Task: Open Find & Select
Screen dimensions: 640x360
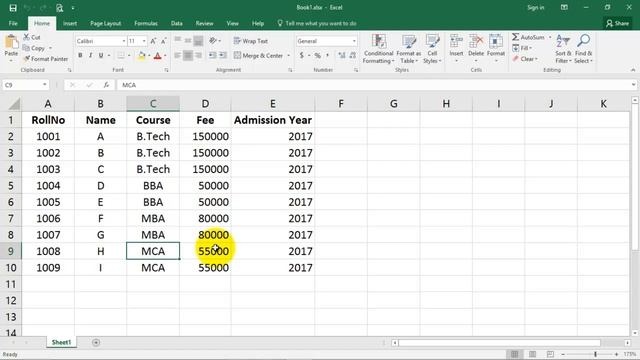Action: (583, 49)
